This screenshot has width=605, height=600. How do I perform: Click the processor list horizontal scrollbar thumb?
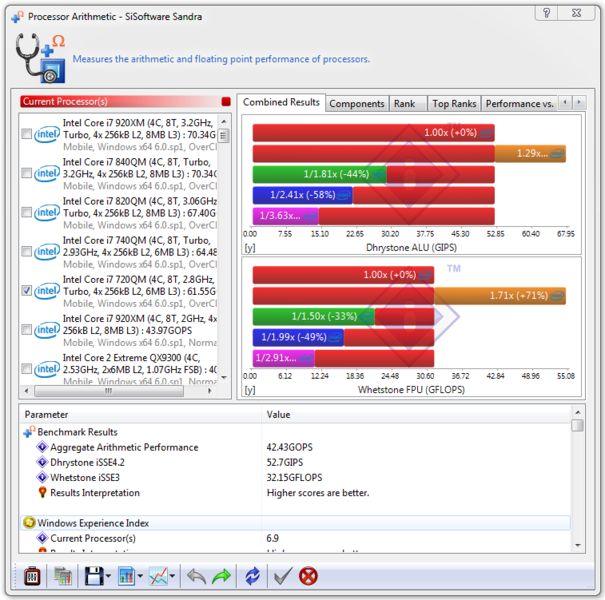click(109, 391)
